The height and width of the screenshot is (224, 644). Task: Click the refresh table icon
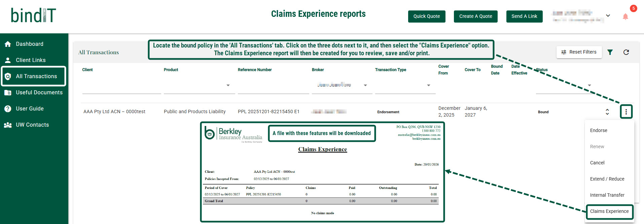[626, 52]
